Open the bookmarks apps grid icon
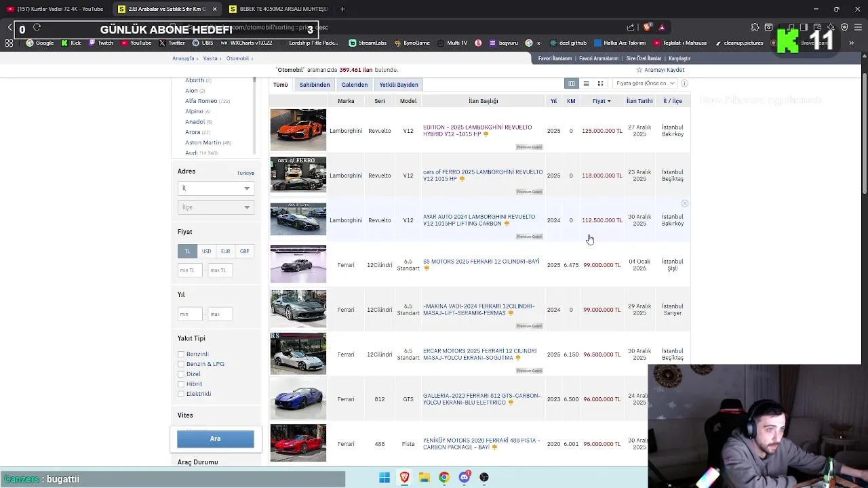This screenshot has height=488, width=868. coord(9,43)
